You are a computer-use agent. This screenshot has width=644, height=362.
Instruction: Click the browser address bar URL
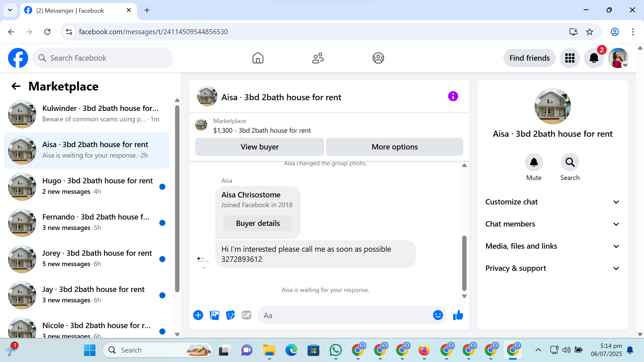[x=153, y=32]
